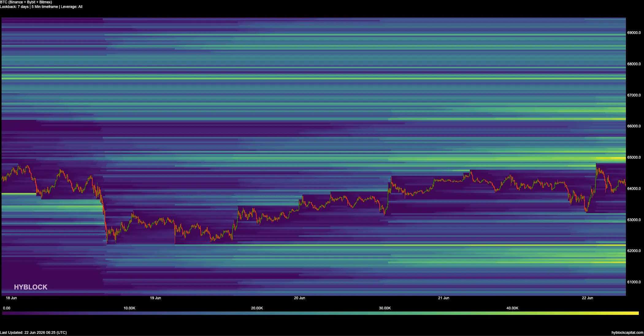Select the 20 Jun date label

(300, 298)
